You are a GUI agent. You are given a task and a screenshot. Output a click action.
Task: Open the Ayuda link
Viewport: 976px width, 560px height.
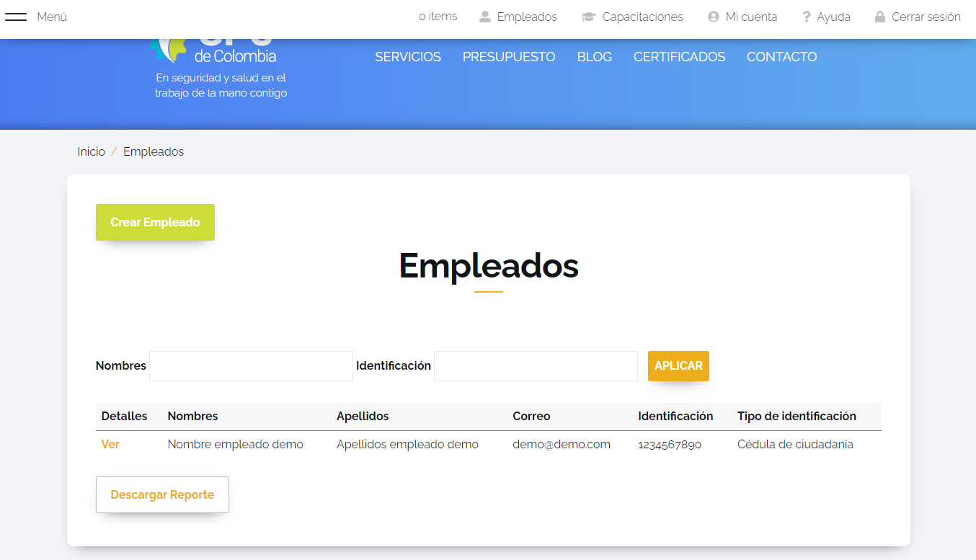(833, 17)
